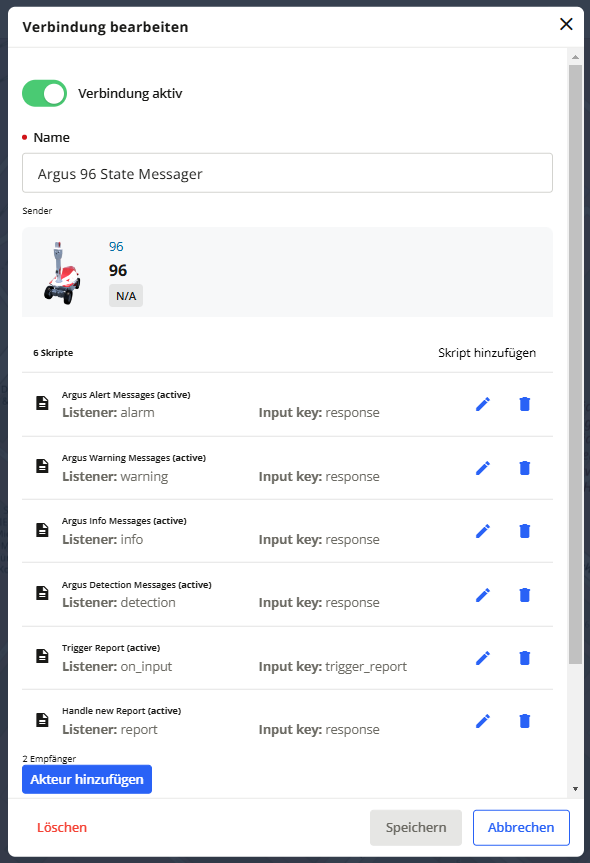Click the Speichern button
The width and height of the screenshot is (590, 863).
coord(416,828)
